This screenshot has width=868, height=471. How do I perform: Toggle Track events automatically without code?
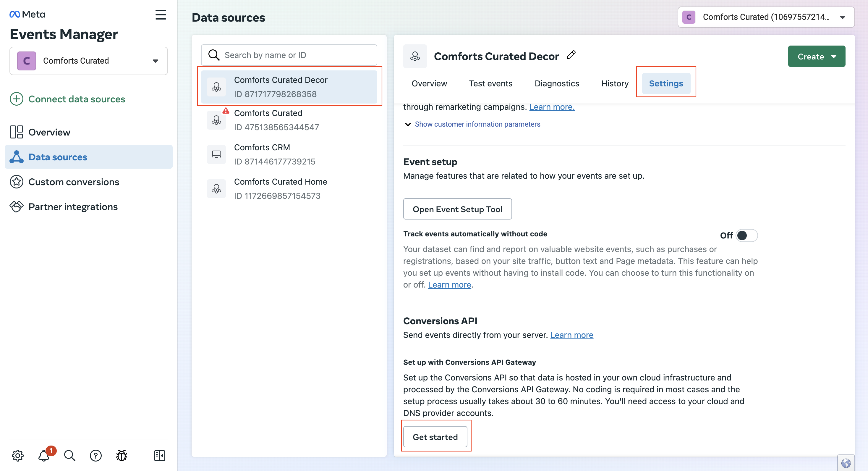point(746,235)
